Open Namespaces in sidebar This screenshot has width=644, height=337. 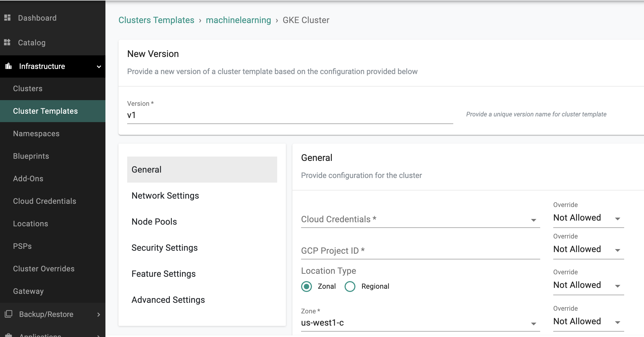(x=53, y=133)
